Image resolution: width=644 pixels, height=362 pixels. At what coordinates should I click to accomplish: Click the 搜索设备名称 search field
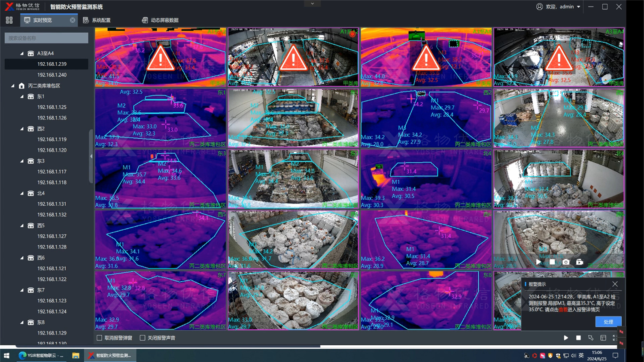[46, 38]
